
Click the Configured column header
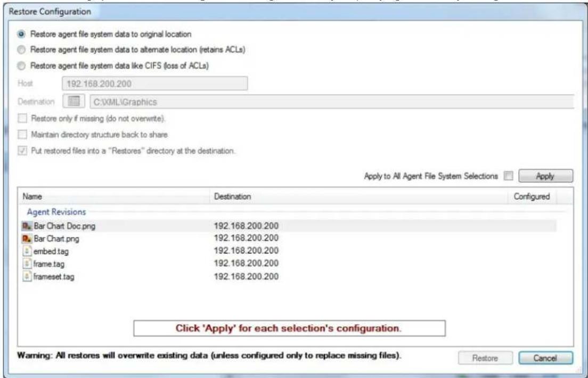pos(532,196)
